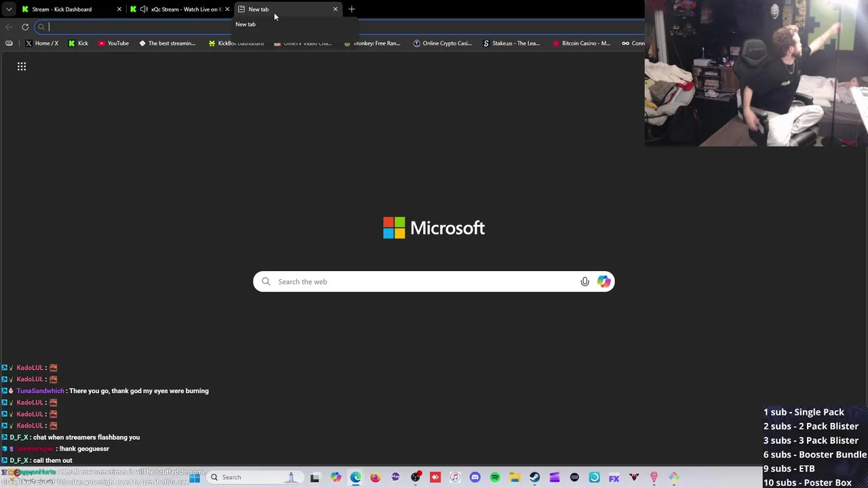Click the leftmost bookmarks bar icon

(9, 43)
